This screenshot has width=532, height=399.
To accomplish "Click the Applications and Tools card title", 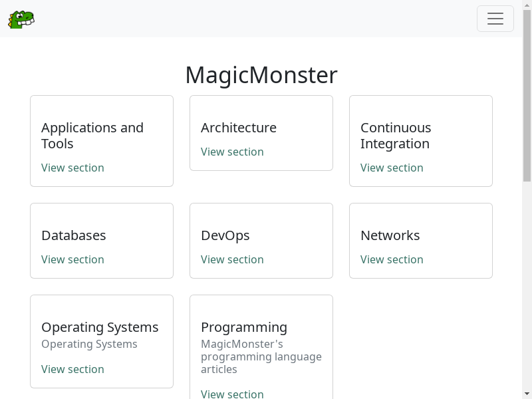I will (x=92, y=136).
